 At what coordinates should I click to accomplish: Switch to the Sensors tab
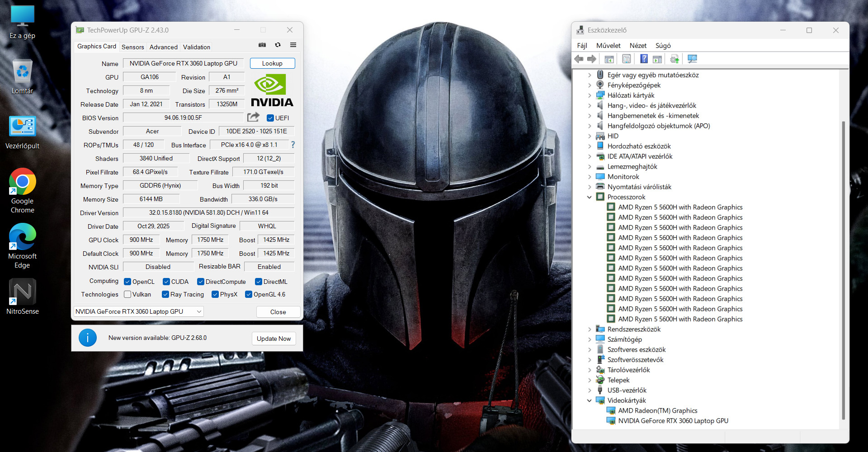point(132,47)
